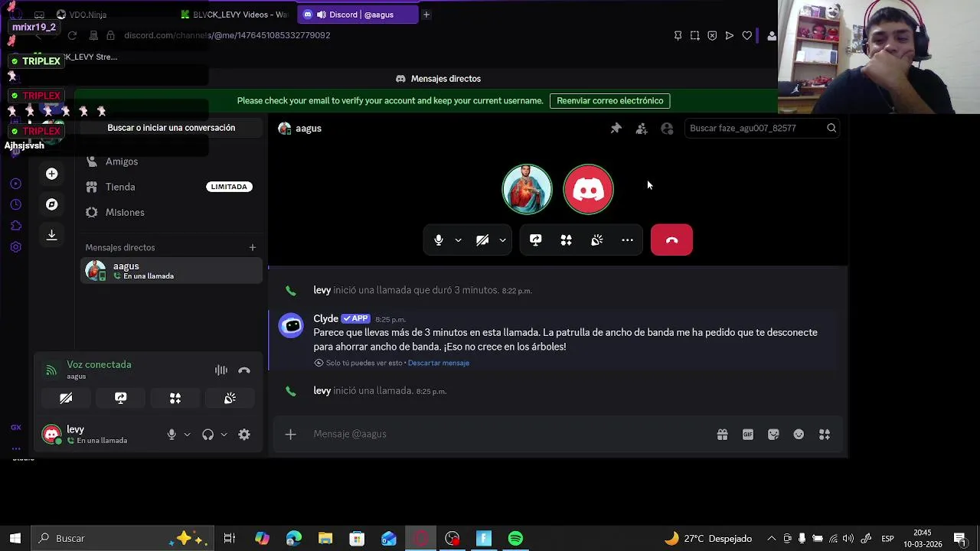This screenshot has width=980, height=551.
Task: Open Buscar o iniciar una conversación
Action: click(x=171, y=128)
